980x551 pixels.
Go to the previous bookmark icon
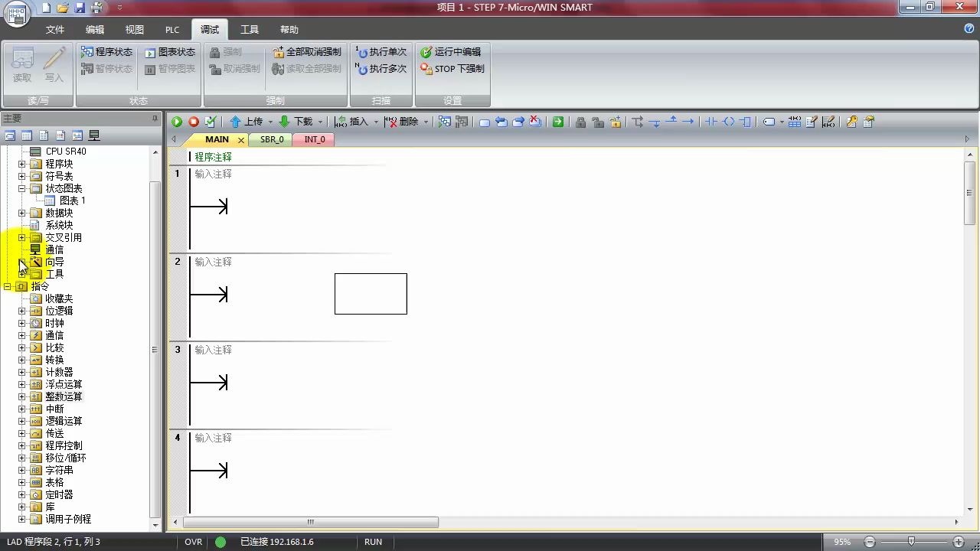click(501, 122)
